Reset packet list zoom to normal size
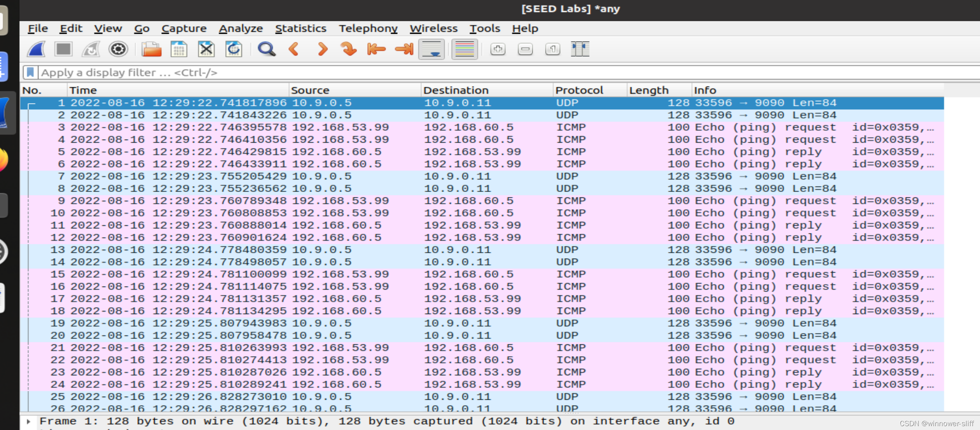The image size is (980, 430). [x=552, y=49]
